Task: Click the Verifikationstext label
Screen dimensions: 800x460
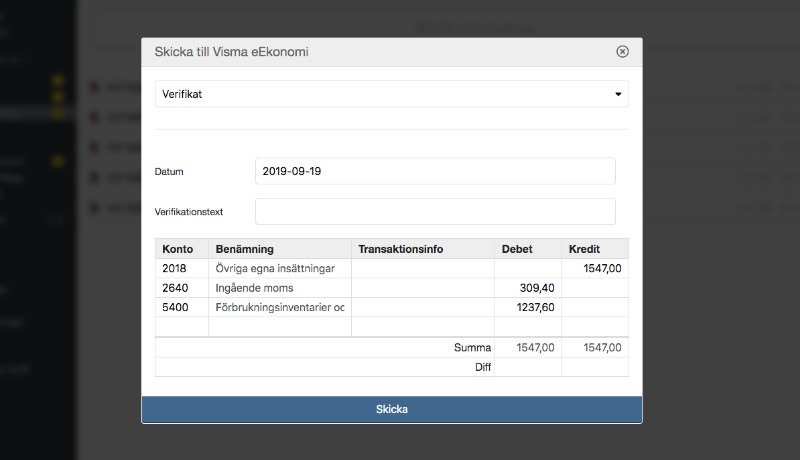Action: [189, 212]
